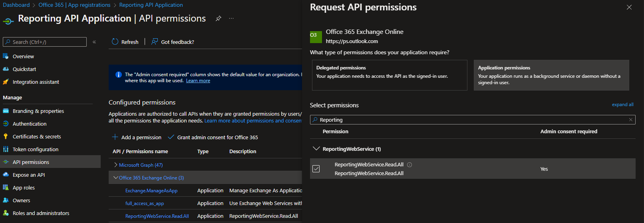Expand the Microsoft Graph (47) group
This screenshot has width=644, height=223.
click(x=116, y=165)
